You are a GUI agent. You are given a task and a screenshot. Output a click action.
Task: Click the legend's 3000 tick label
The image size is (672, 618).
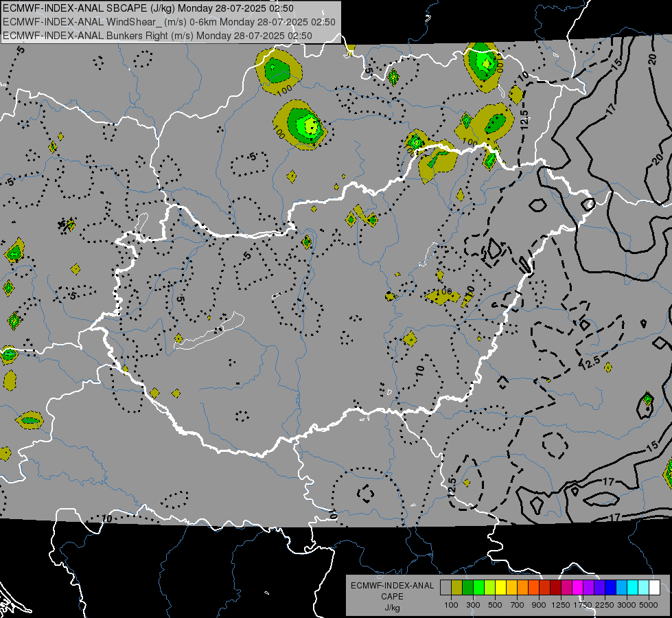click(x=627, y=605)
